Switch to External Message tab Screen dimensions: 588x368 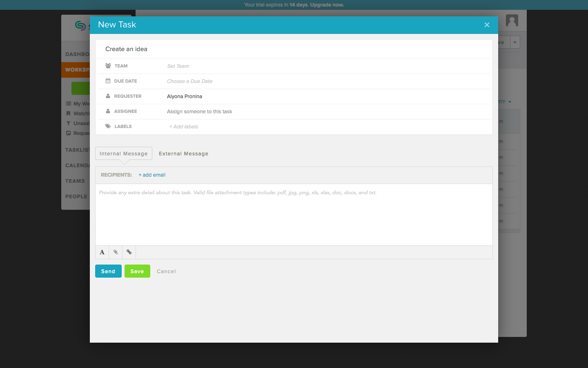pyautogui.click(x=184, y=154)
